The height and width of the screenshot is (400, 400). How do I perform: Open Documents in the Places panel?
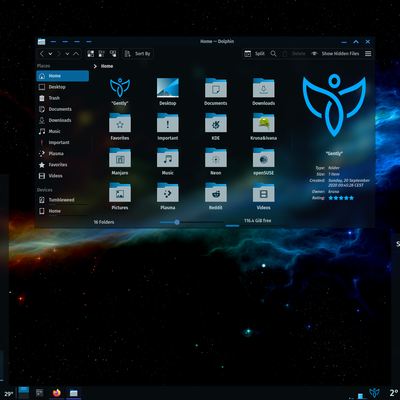tap(63, 109)
